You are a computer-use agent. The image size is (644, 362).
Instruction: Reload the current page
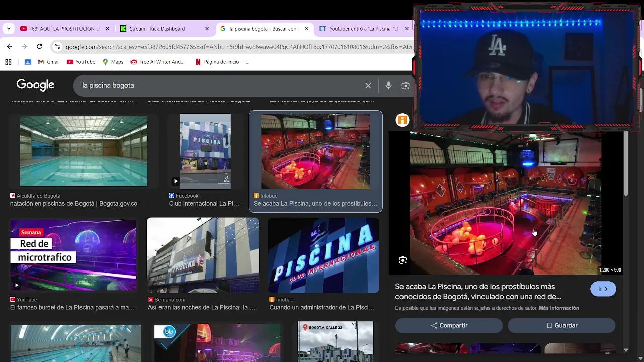point(39,46)
